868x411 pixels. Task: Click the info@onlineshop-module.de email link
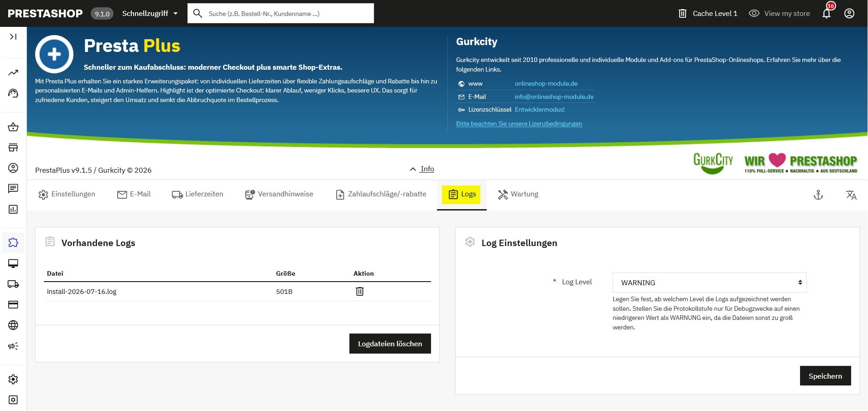[554, 97]
